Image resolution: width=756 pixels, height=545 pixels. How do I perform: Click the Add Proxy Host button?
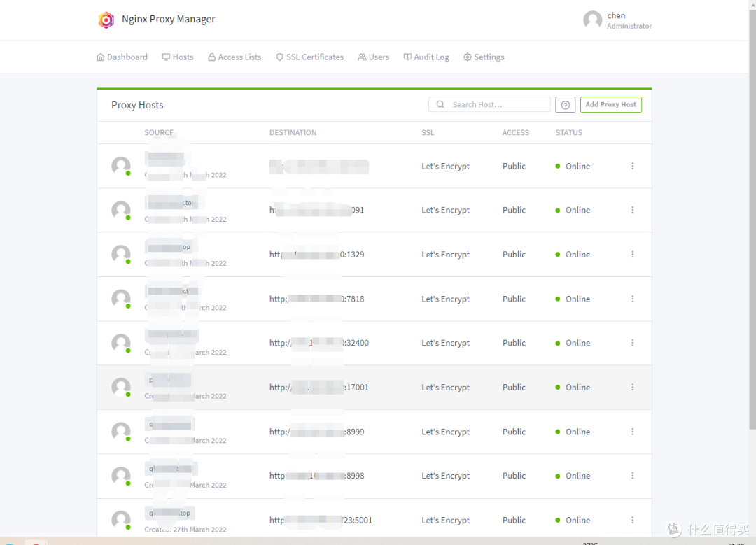pyautogui.click(x=610, y=105)
